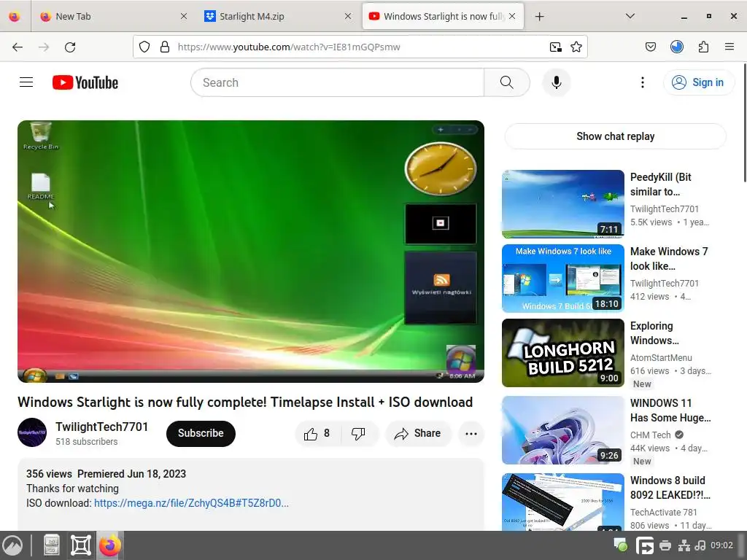Open the Make Windows 7 look like thumbnail
747x560 pixels.
[x=562, y=278]
